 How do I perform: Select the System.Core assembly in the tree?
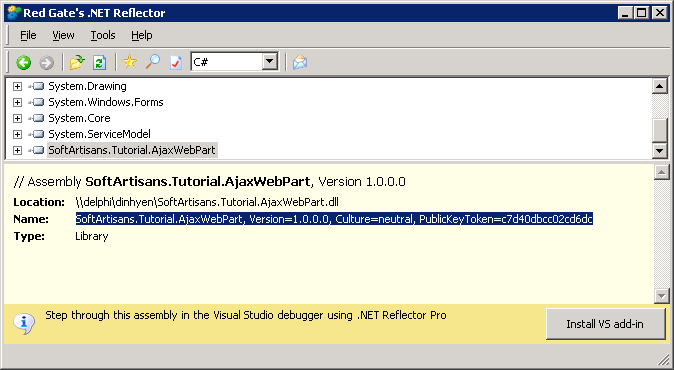pos(79,118)
